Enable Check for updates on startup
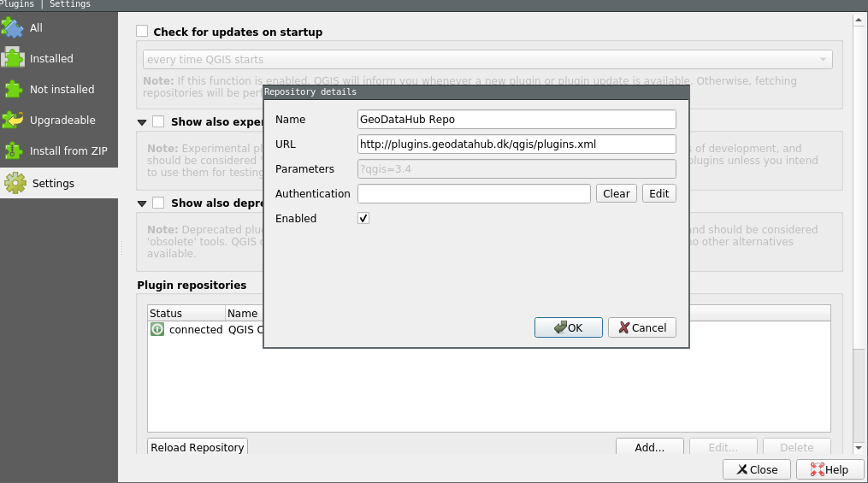The image size is (868, 483). click(x=142, y=31)
